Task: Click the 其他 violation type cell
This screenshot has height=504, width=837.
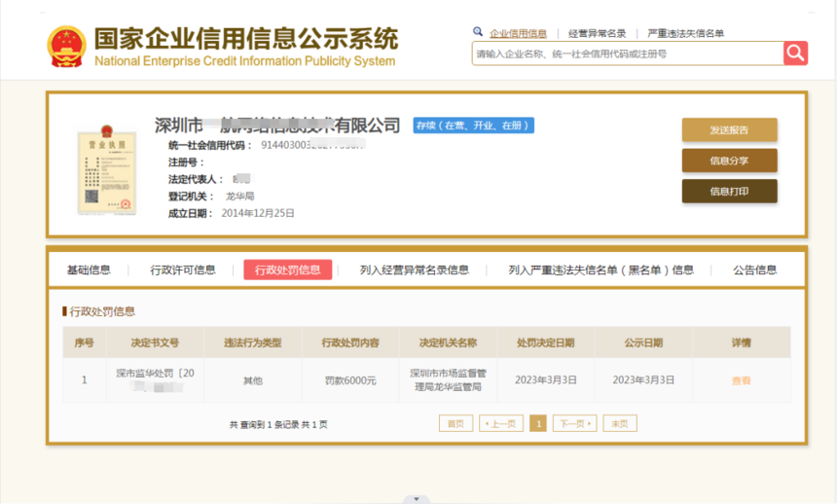Action: pyautogui.click(x=252, y=380)
